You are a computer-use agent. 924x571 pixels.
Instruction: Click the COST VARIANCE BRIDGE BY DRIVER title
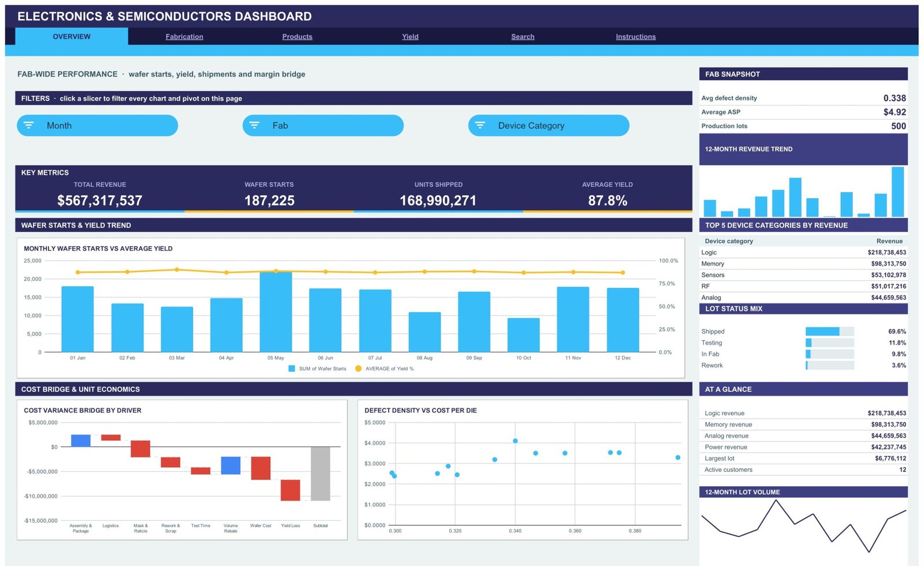click(x=83, y=410)
